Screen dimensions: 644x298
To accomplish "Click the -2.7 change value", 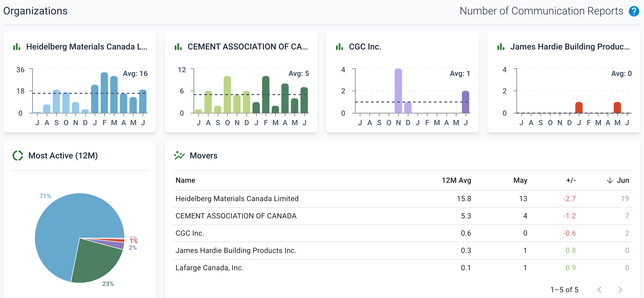I will point(570,199).
